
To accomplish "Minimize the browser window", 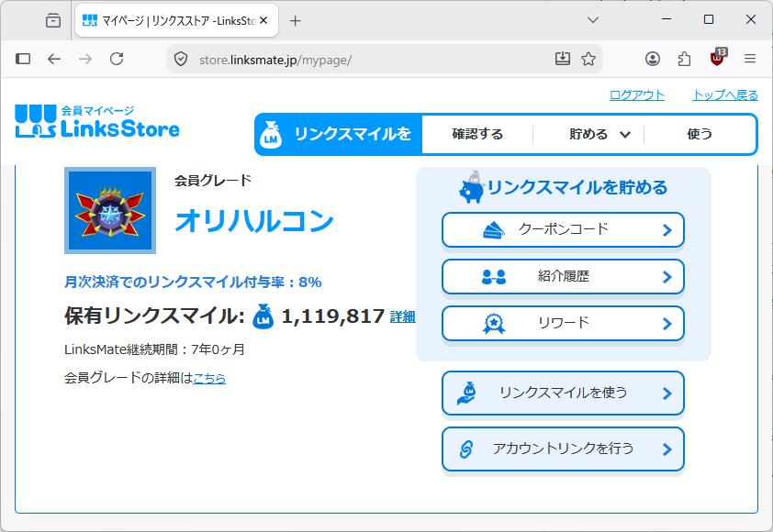I will pos(667,19).
